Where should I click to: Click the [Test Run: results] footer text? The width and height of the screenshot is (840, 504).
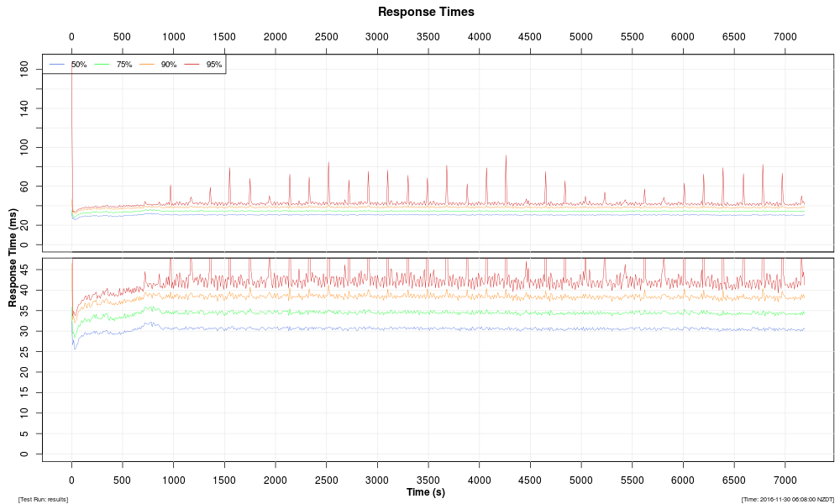(x=43, y=500)
